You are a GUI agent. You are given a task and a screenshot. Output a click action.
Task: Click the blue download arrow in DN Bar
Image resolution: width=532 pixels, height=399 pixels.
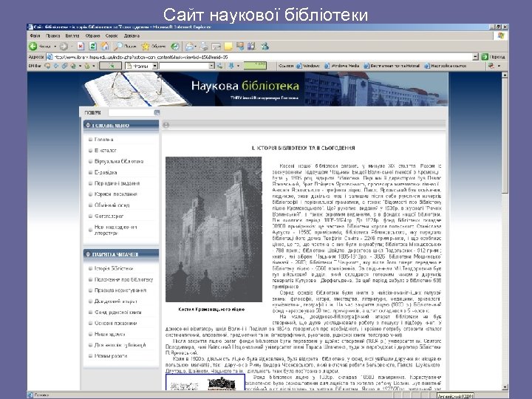tap(231, 66)
